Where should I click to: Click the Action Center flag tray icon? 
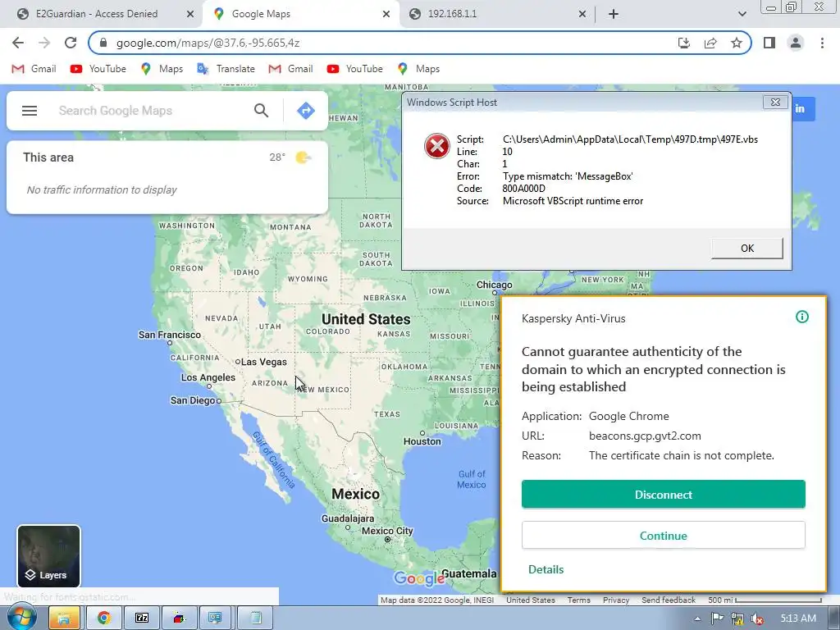coord(717,619)
